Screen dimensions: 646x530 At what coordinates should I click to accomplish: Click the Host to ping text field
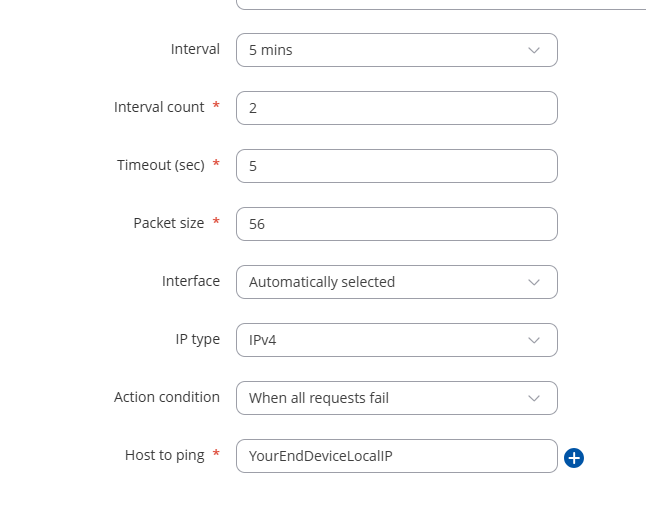click(397, 456)
